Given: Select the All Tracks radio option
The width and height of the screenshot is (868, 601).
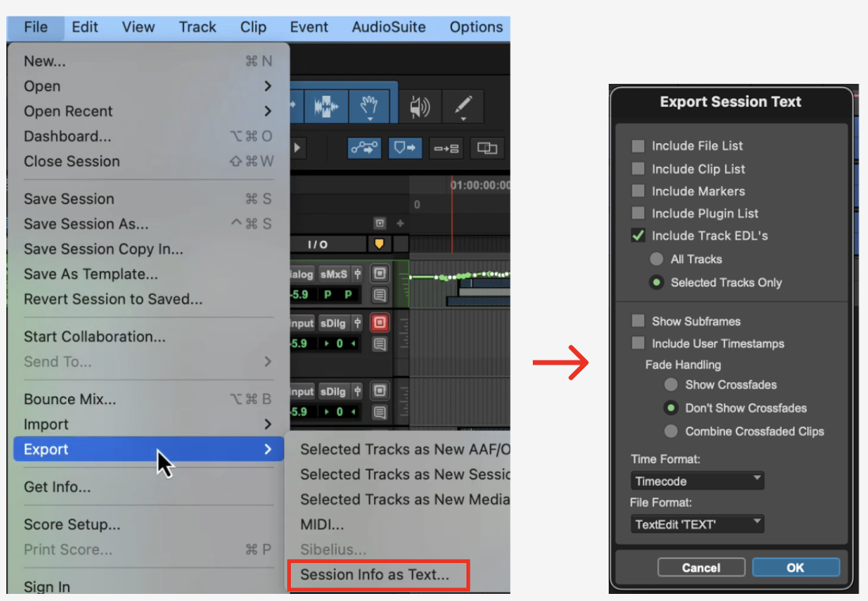Looking at the screenshot, I should point(656,259).
